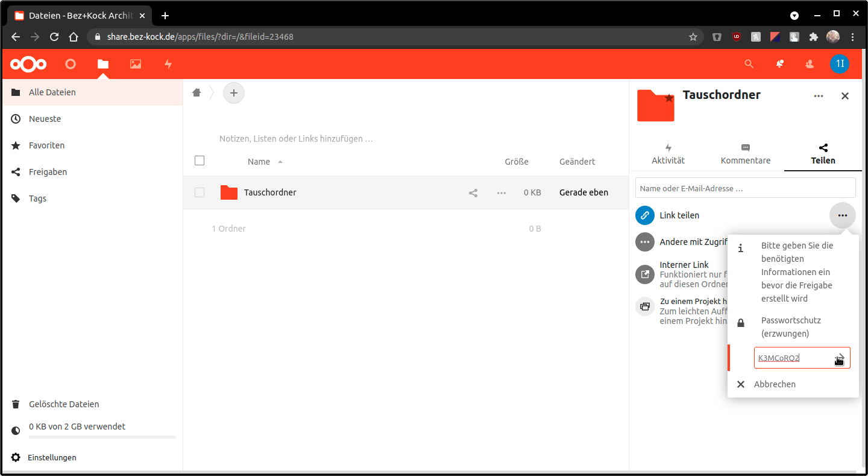The image size is (868, 476).
Task: Open the notifications bell icon
Action: pyautogui.click(x=780, y=64)
